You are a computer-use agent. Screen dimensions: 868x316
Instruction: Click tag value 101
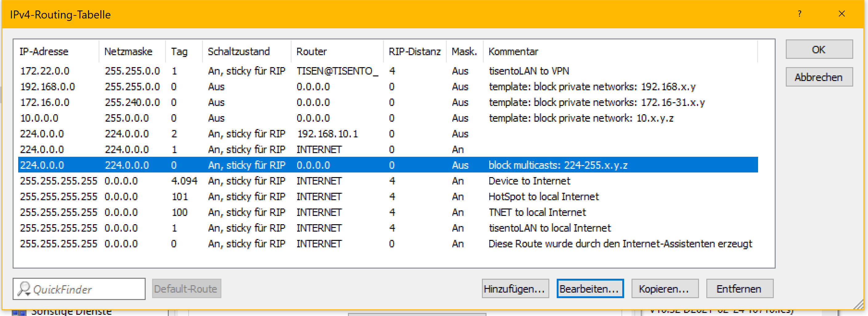tap(180, 196)
